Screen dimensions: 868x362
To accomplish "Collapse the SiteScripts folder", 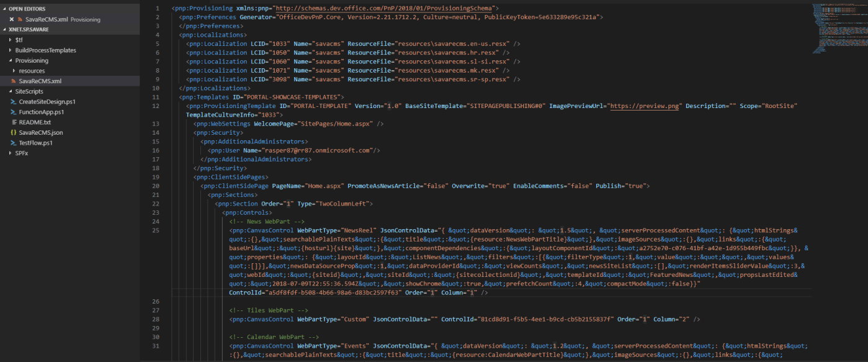I will (10, 91).
